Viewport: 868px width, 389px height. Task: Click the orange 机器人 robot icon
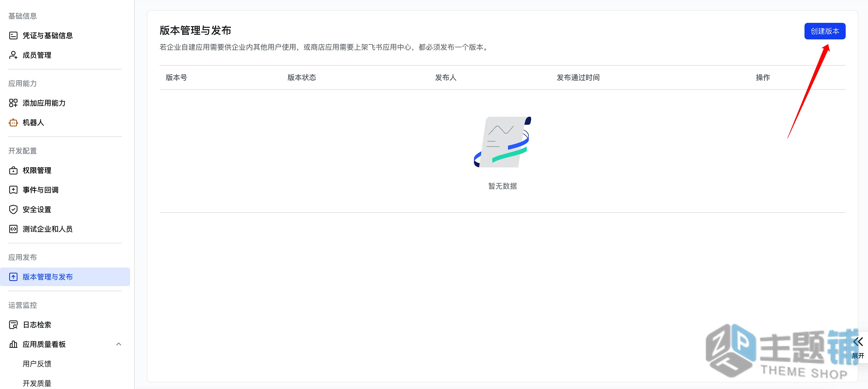click(x=13, y=122)
